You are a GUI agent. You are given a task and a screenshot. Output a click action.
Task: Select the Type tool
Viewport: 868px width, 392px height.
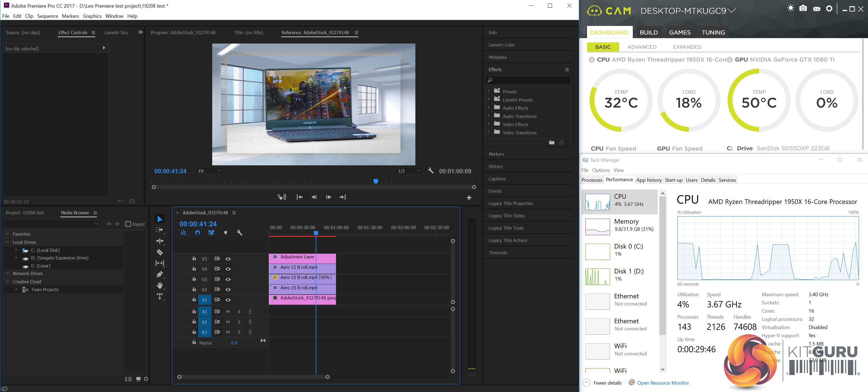(x=160, y=297)
